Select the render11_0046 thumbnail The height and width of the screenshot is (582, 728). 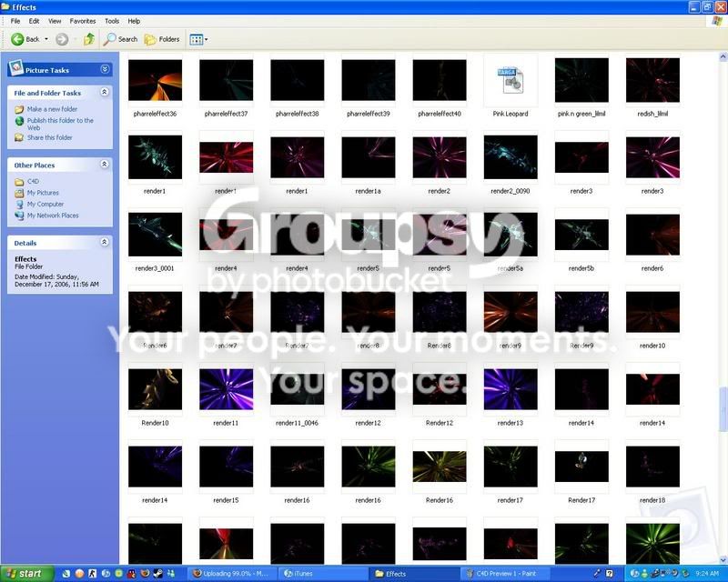298,389
